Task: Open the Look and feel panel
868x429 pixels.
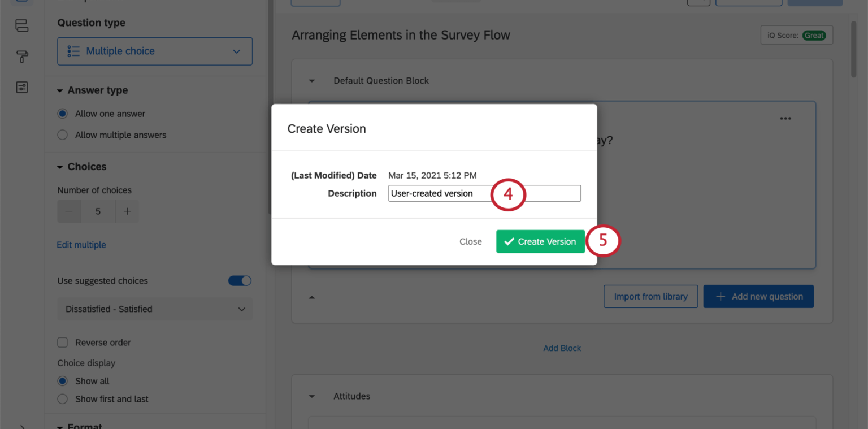Action: (x=21, y=57)
